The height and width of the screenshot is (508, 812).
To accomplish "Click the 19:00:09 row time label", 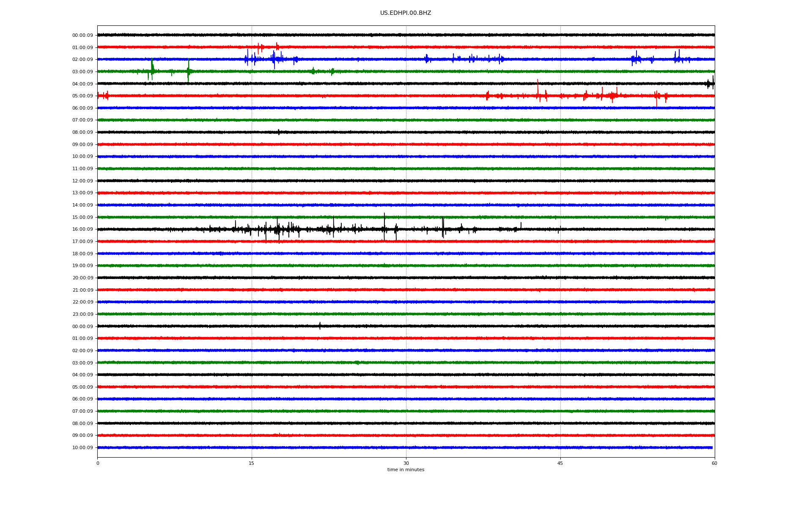I will point(82,266).
